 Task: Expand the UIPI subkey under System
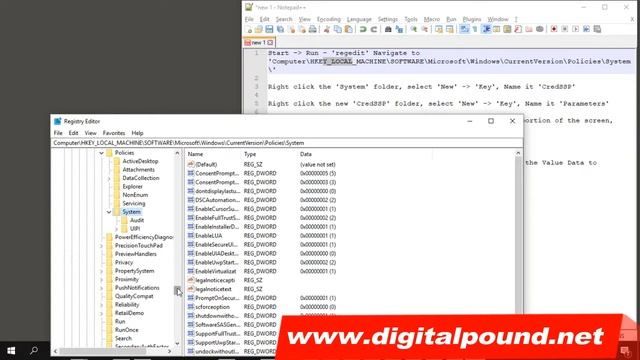click(117, 229)
